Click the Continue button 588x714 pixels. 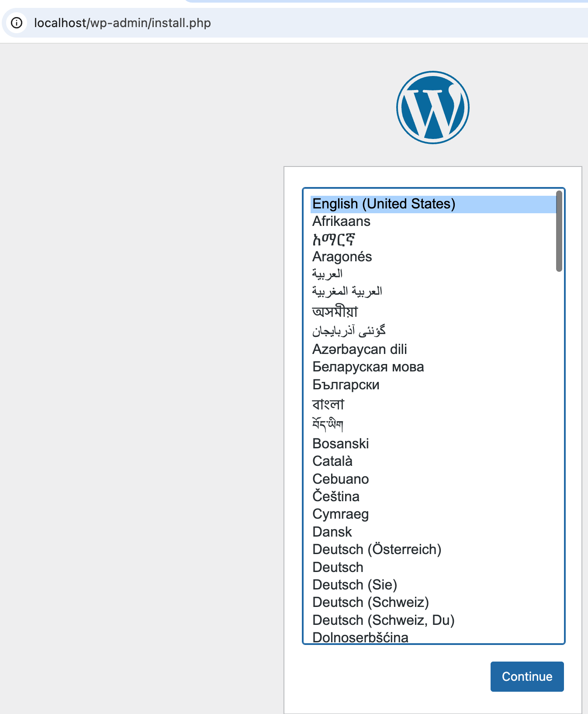pyautogui.click(x=526, y=676)
